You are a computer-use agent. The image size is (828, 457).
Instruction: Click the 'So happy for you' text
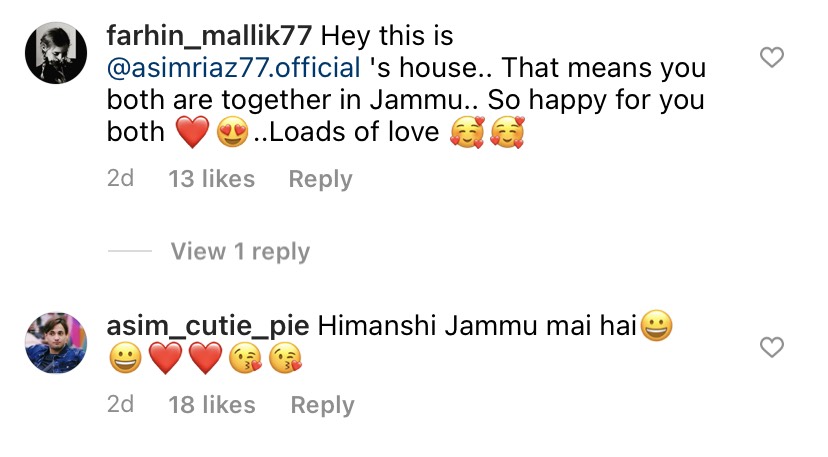pos(596,100)
